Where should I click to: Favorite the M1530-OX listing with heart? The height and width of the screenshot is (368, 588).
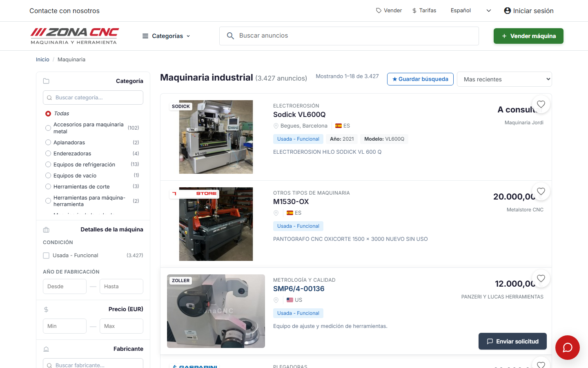point(541,191)
